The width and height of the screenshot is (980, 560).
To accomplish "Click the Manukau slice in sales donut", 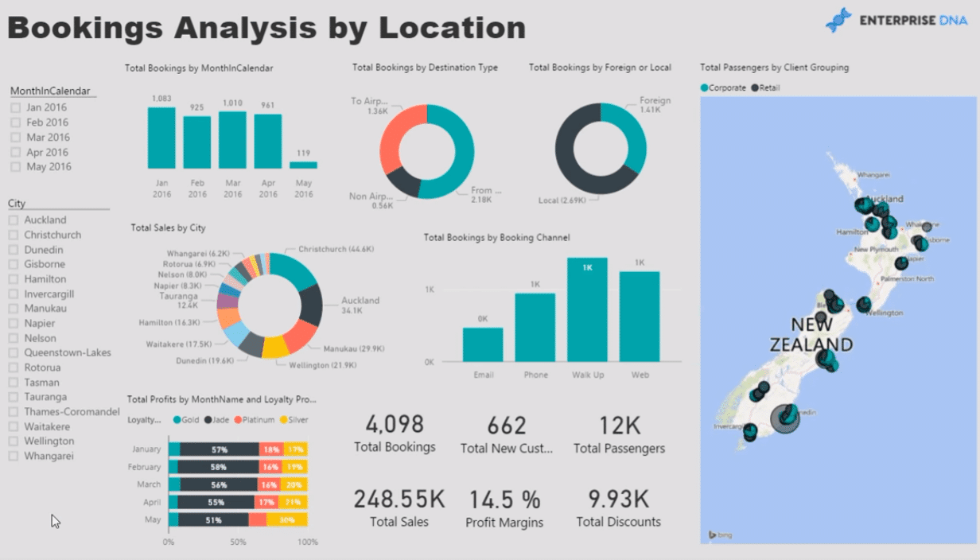I will tap(301, 336).
